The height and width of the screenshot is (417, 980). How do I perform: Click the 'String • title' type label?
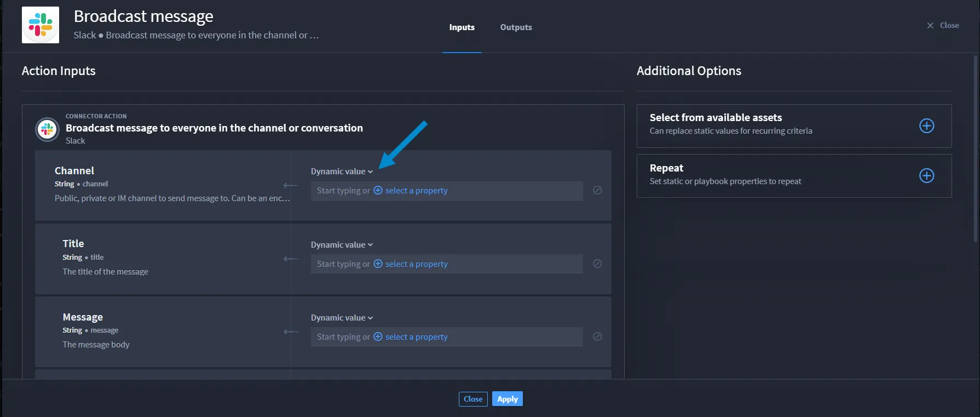pyautogui.click(x=83, y=258)
